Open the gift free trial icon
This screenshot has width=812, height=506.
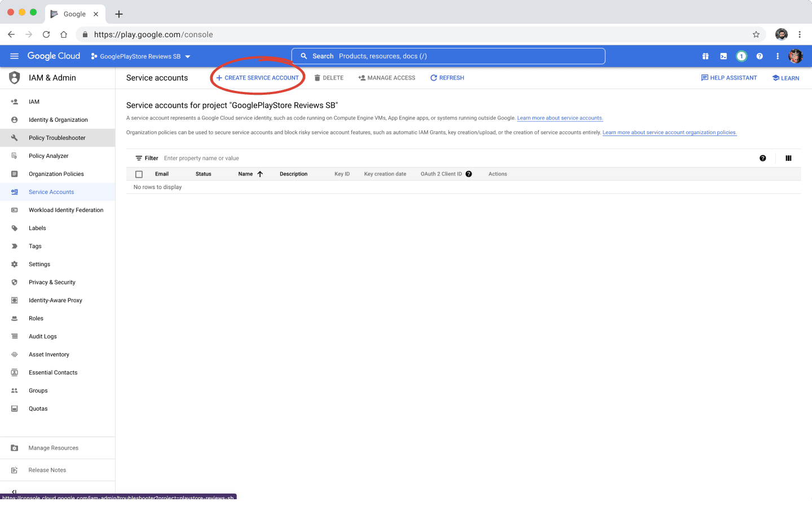(705, 56)
